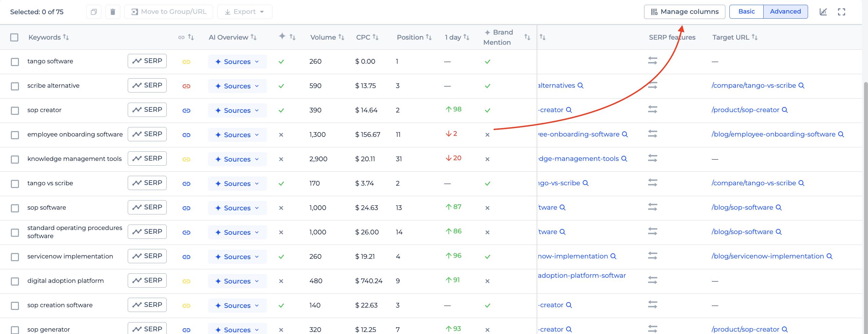Check the tango software row checkbox
The width and height of the screenshot is (868, 334).
pyautogui.click(x=15, y=62)
